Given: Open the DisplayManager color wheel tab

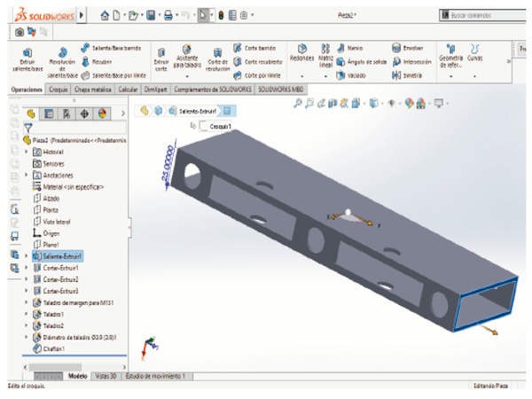Looking at the screenshot, I should [102, 113].
